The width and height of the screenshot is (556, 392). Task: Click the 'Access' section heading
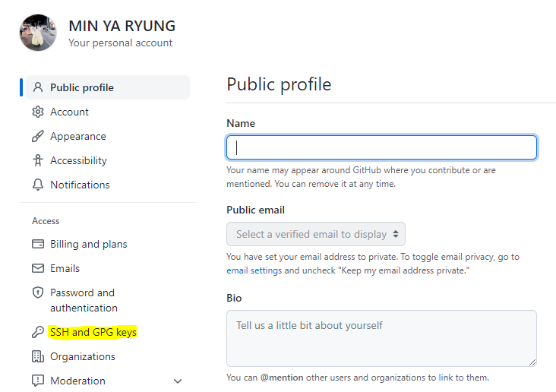[46, 221]
